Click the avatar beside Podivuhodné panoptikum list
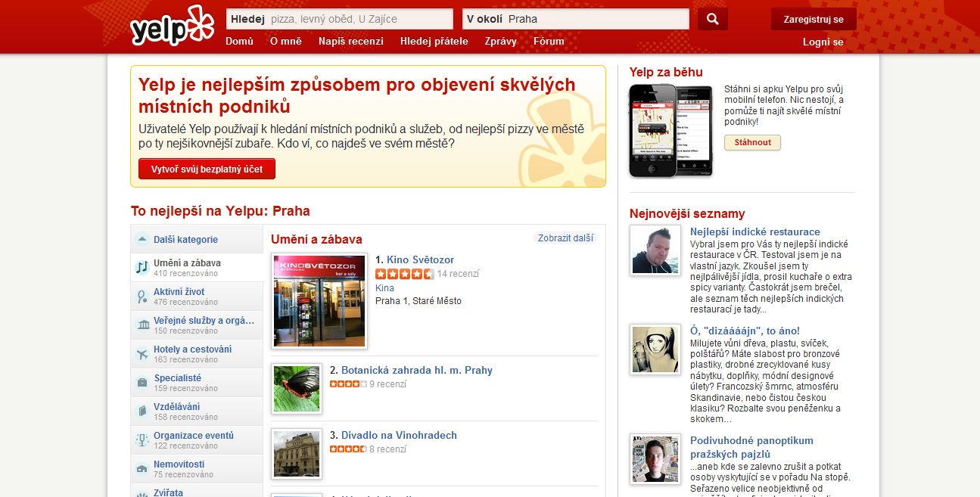 (655, 459)
